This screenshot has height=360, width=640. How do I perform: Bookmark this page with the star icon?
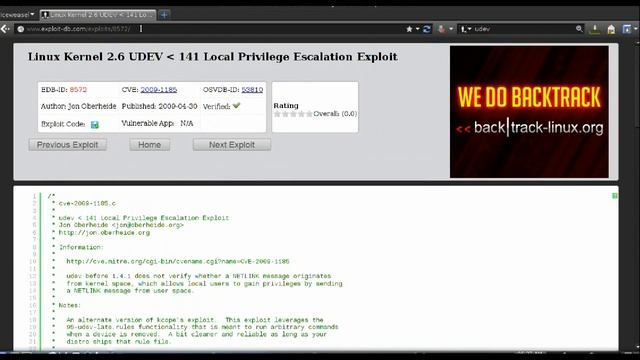(409, 29)
